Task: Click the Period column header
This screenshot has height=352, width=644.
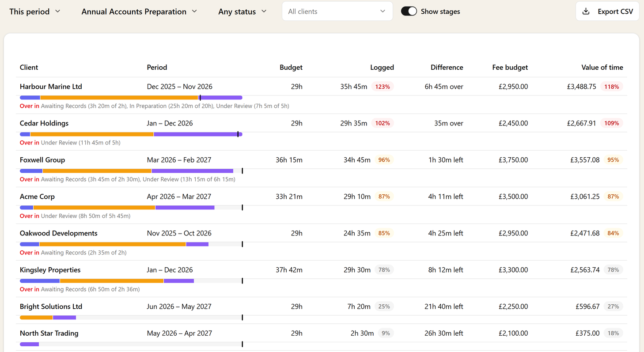Action: 157,67
